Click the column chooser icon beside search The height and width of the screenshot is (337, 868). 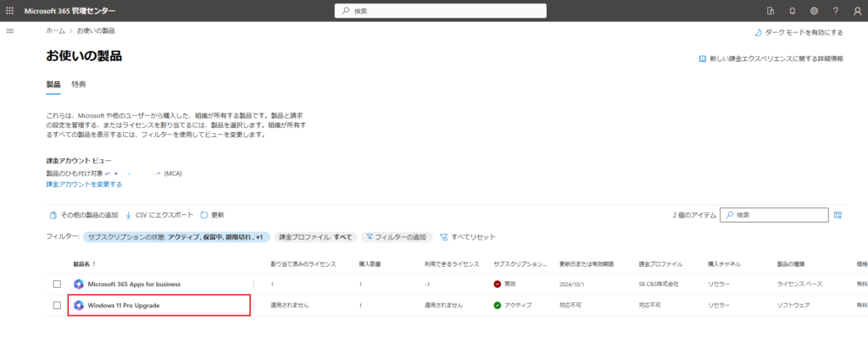837,215
